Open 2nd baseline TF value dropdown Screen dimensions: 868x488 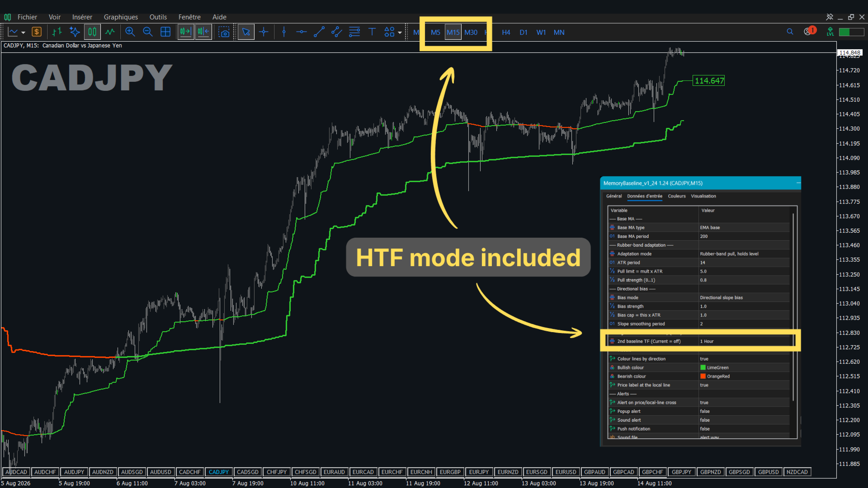744,341
